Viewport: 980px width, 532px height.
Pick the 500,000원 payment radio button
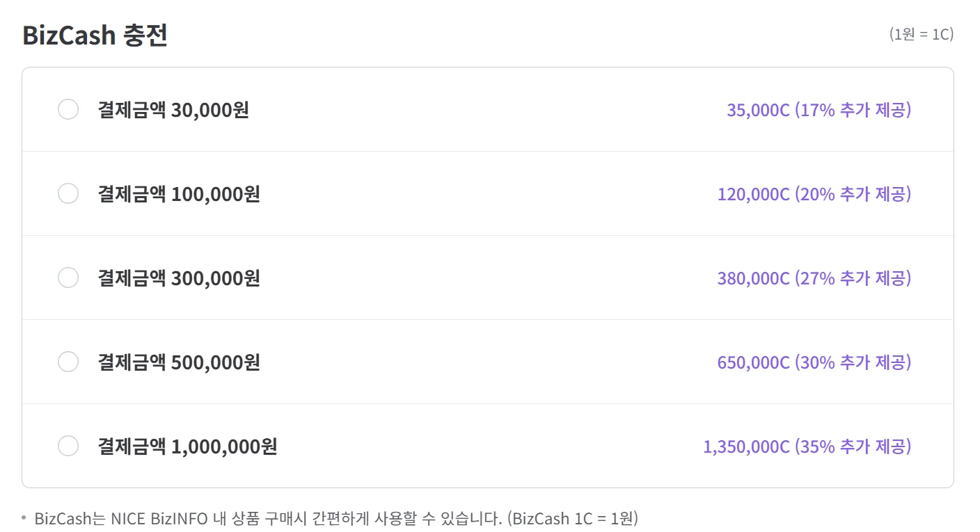coord(68,362)
